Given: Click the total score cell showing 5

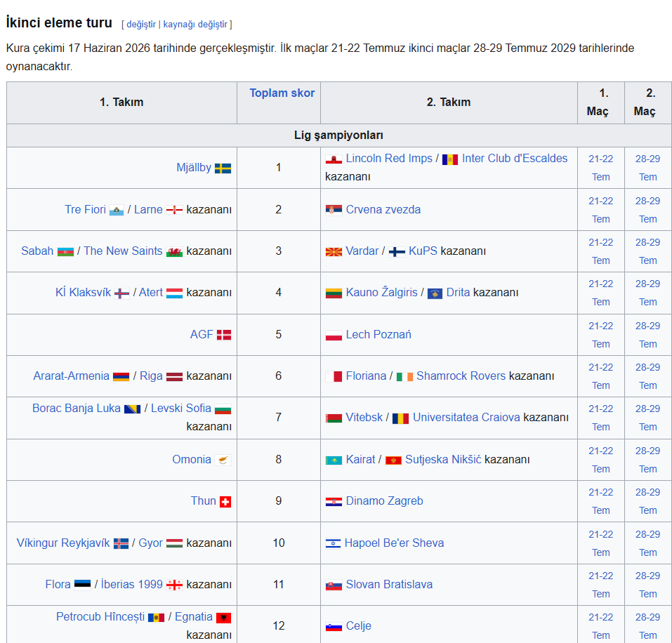Looking at the screenshot, I should pyautogui.click(x=279, y=335).
